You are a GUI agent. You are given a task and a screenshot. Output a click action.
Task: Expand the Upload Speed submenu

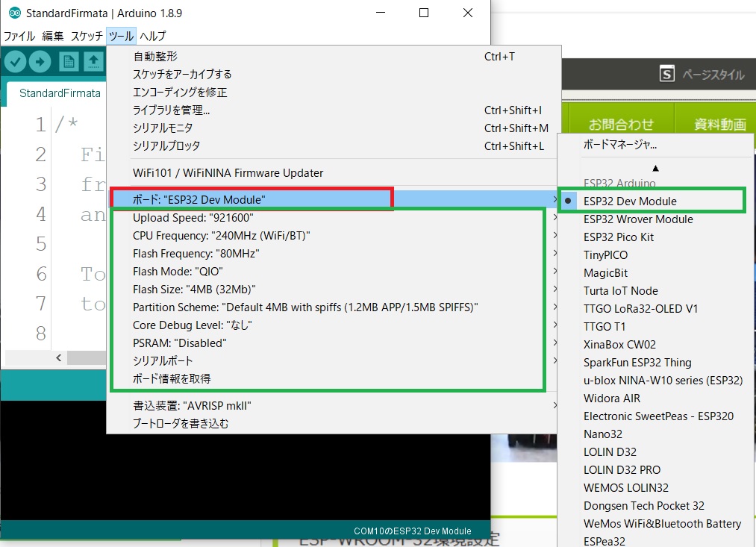tap(334, 217)
